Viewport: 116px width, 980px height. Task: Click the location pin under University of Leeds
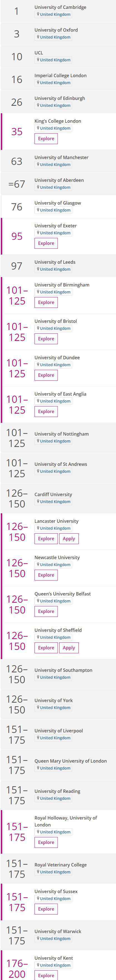pos(38,269)
